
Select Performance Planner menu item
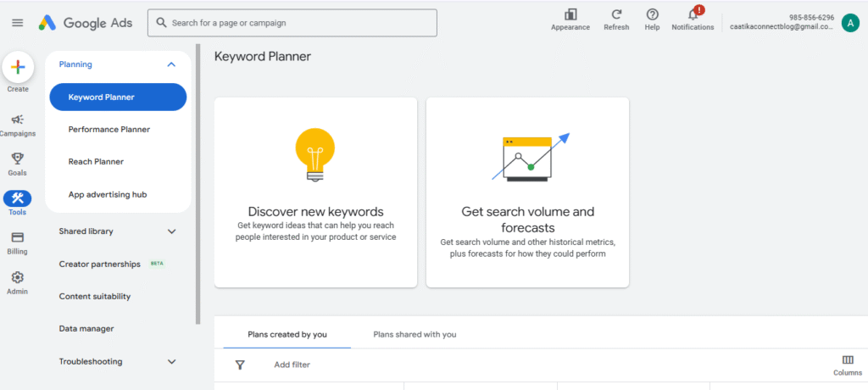[109, 130]
